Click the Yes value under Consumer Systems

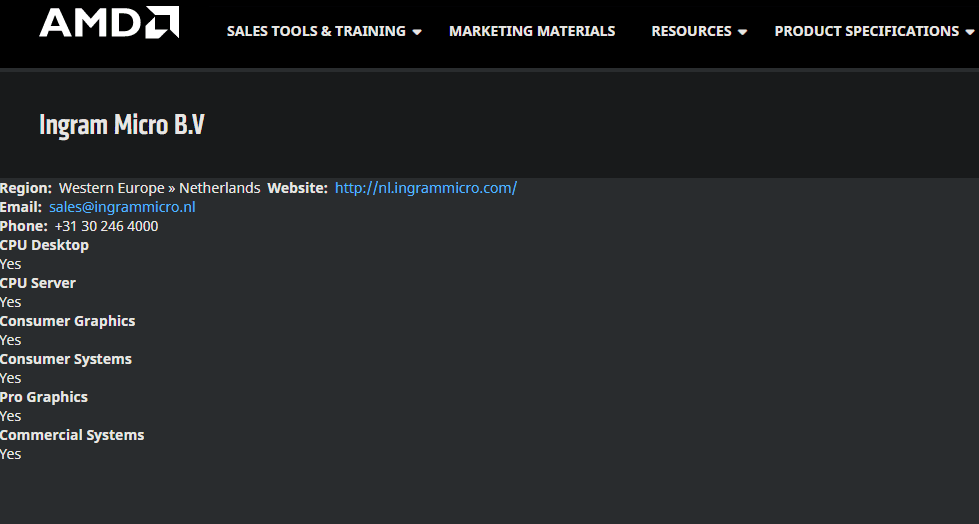(x=11, y=378)
